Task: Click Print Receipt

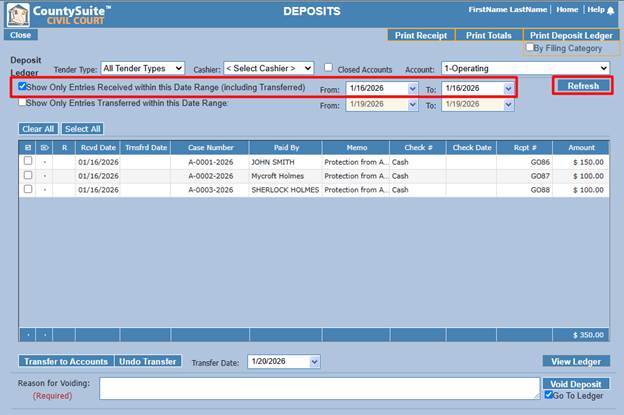Action: (421, 35)
